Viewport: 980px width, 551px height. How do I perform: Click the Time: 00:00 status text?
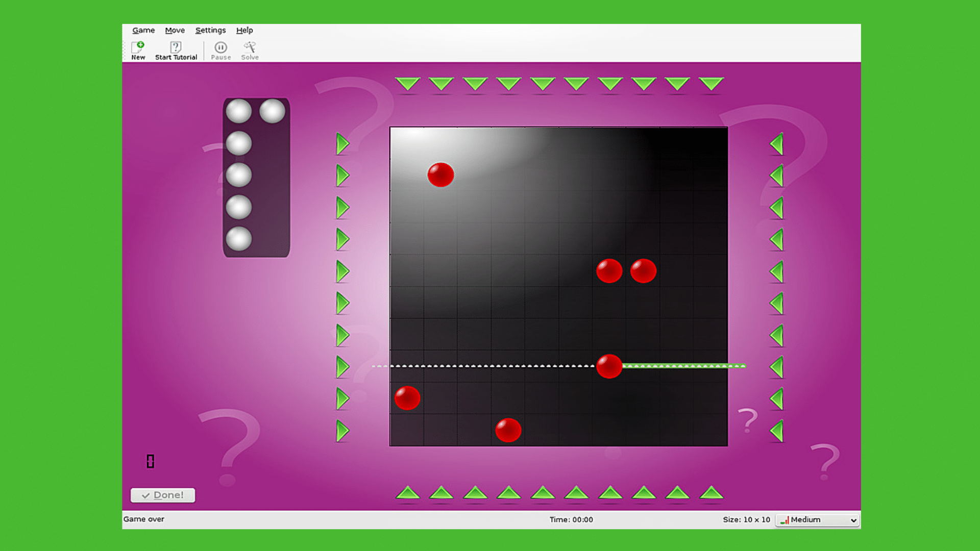click(571, 519)
